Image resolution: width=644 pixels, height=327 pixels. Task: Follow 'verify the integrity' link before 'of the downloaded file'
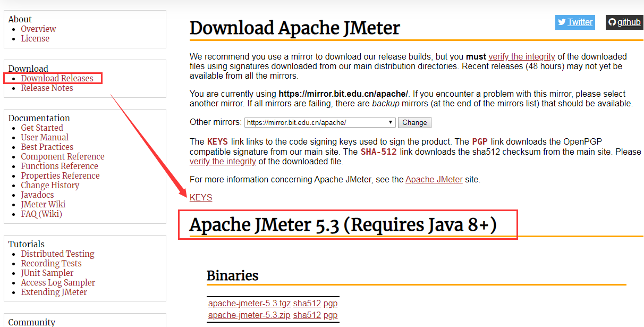[223, 161]
